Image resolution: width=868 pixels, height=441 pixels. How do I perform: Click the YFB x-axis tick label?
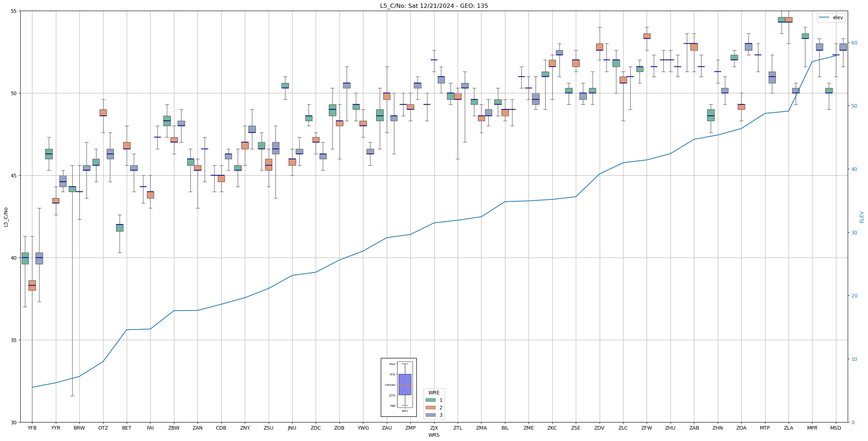point(32,428)
